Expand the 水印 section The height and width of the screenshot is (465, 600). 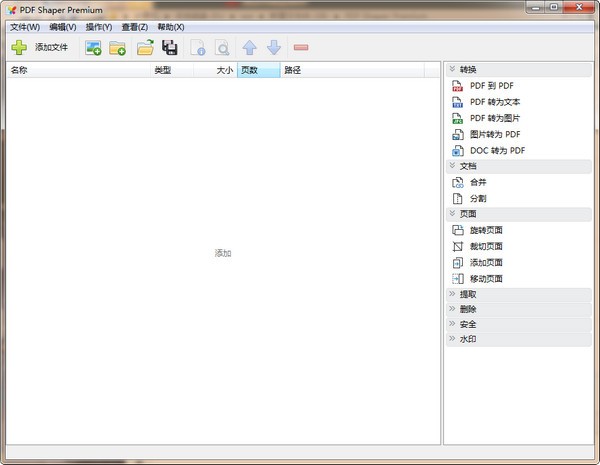467,339
